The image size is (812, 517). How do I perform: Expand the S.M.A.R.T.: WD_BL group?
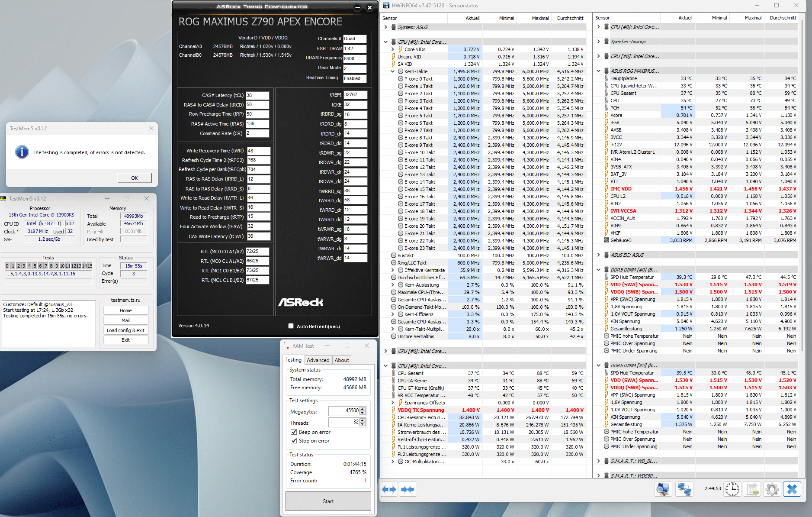pyautogui.click(x=598, y=461)
